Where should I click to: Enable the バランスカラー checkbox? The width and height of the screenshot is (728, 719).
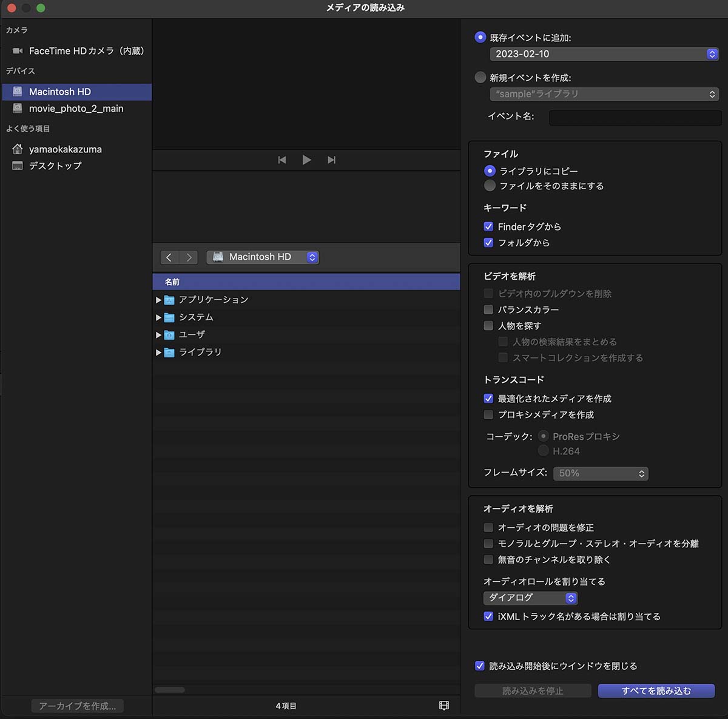[488, 309]
